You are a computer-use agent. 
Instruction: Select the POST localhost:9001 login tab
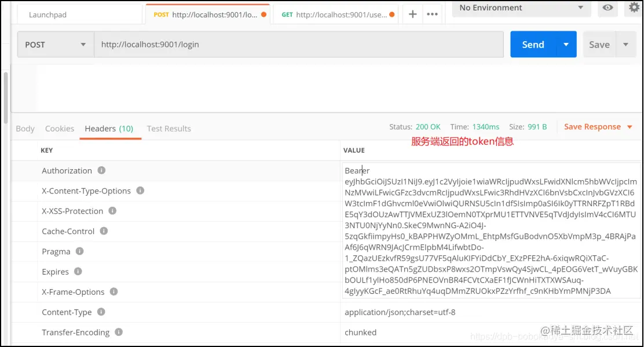208,14
